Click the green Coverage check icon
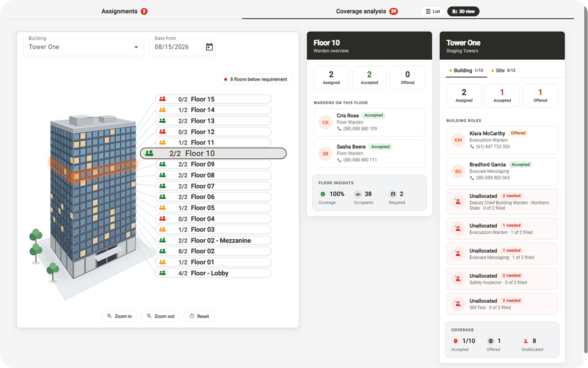Viewport: 588px width, 368px height. point(323,194)
